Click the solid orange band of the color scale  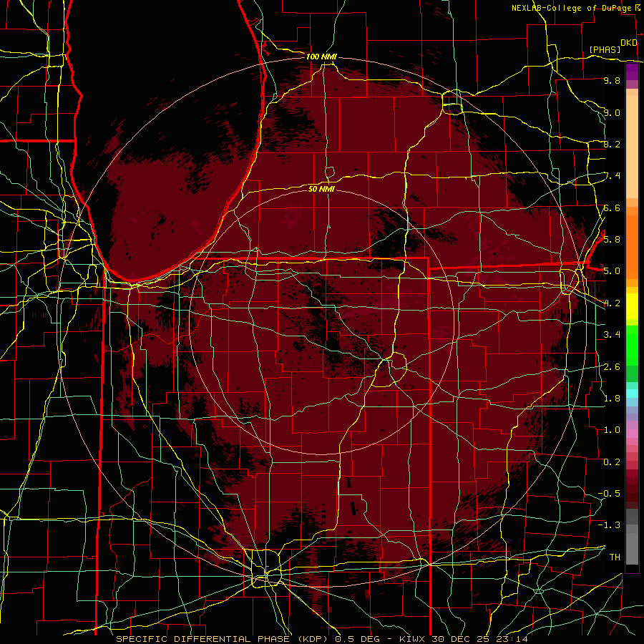point(632,246)
